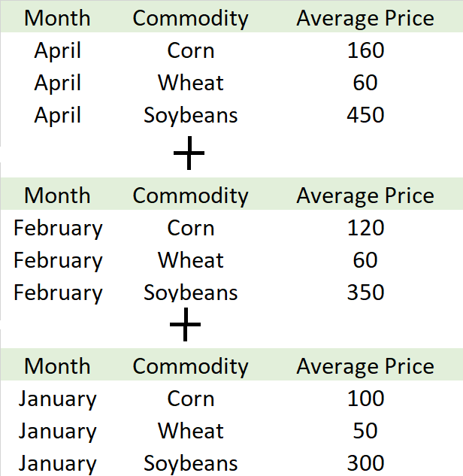Select the April month cell in the Soybeans row
Image resolution: width=463 pixels, height=476 pixels.
tap(57, 115)
